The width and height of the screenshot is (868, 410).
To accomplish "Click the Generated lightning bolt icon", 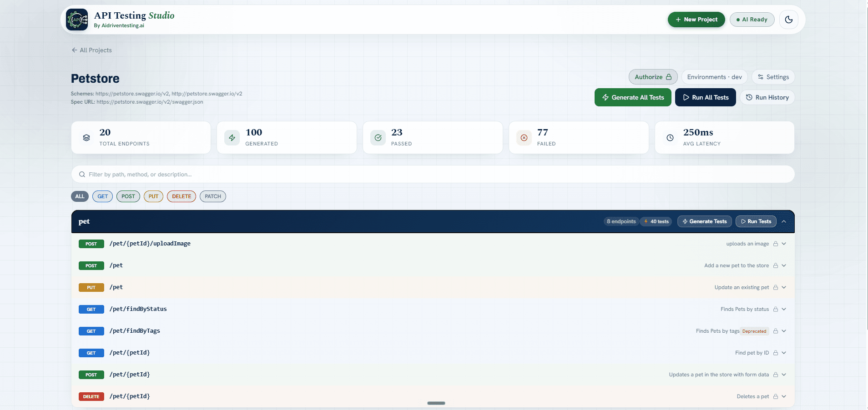I will [x=232, y=138].
